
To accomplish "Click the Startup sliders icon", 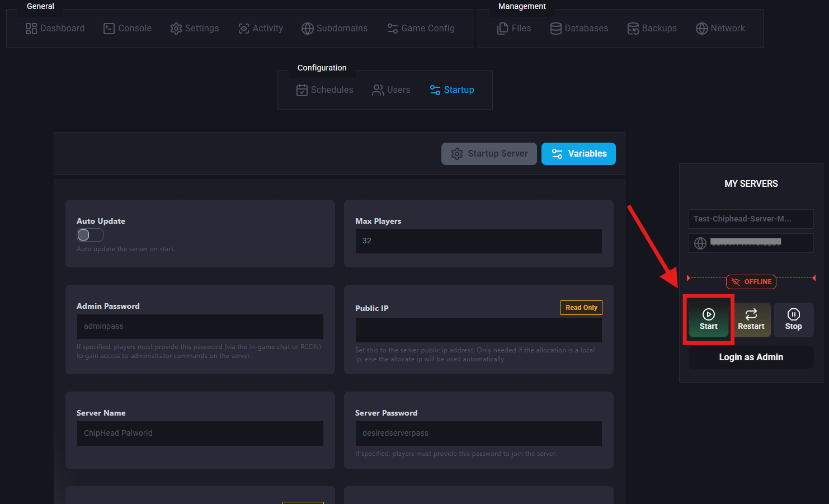I will [x=435, y=90].
